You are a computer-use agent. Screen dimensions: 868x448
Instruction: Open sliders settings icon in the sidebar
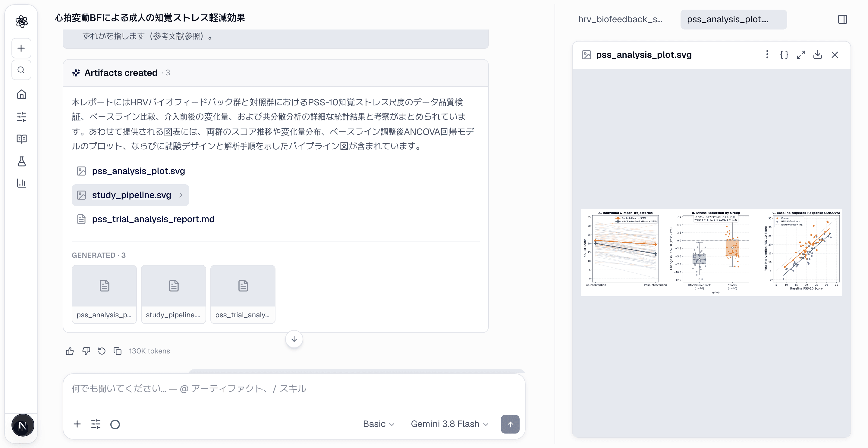(x=22, y=117)
